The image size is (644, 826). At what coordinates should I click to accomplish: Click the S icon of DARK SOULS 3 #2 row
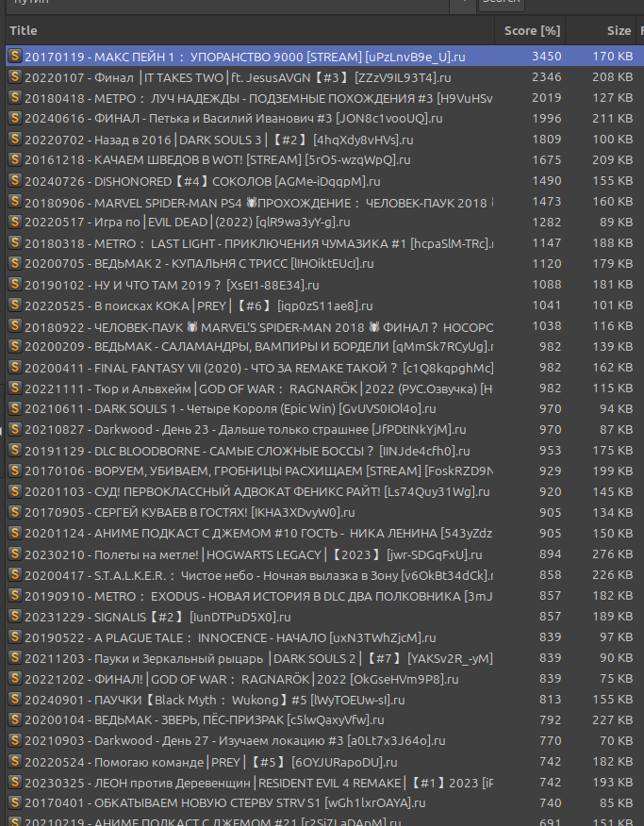pos(15,139)
